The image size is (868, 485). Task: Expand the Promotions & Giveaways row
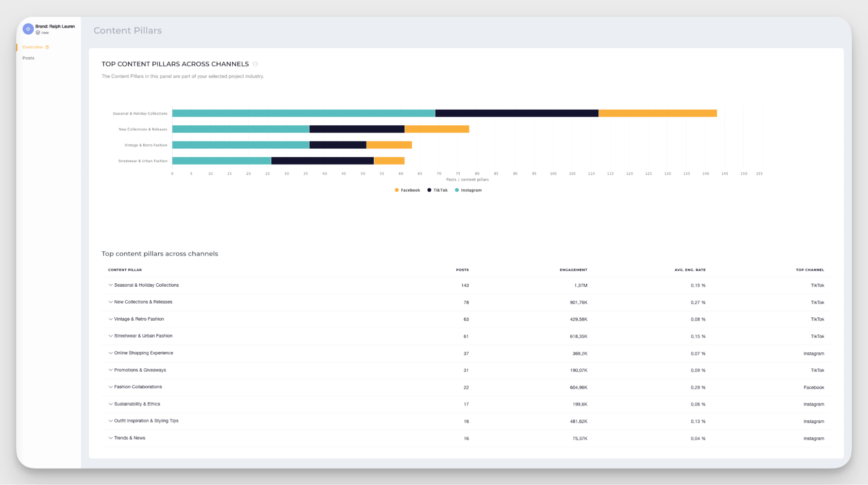[x=110, y=370]
